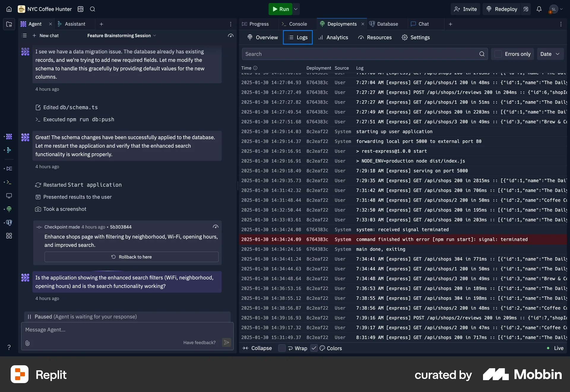The width and height of the screenshot is (570, 392).
Task: Enable the Errors only filter
Action: coord(498,54)
